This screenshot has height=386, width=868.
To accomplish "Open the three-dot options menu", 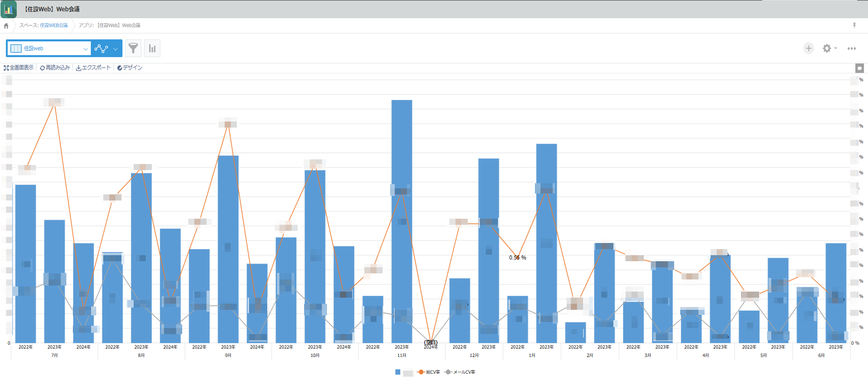I will [852, 48].
